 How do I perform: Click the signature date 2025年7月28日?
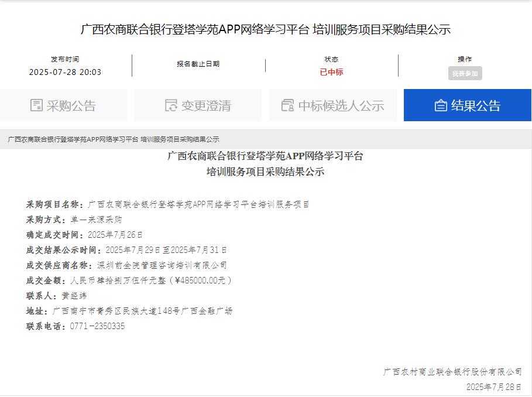pyautogui.click(x=494, y=387)
